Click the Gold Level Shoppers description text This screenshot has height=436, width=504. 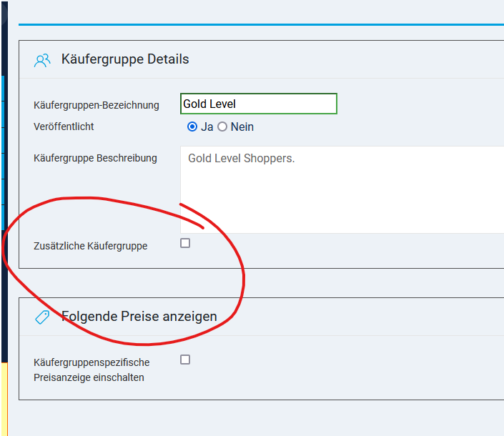tap(241, 158)
